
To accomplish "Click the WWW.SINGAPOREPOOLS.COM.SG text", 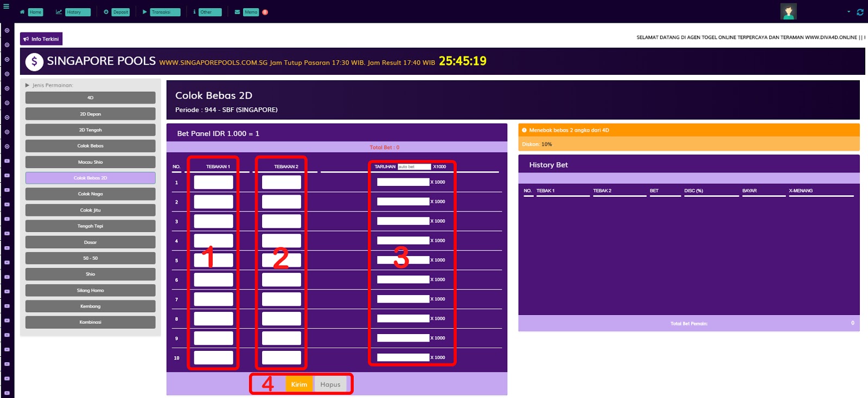I will 213,63.
